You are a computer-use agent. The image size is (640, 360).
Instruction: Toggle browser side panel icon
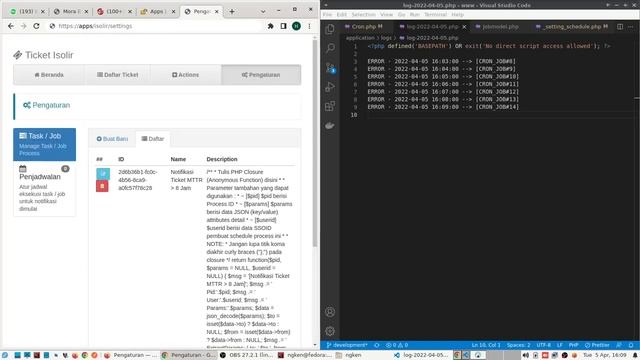pyautogui.click(x=283, y=26)
